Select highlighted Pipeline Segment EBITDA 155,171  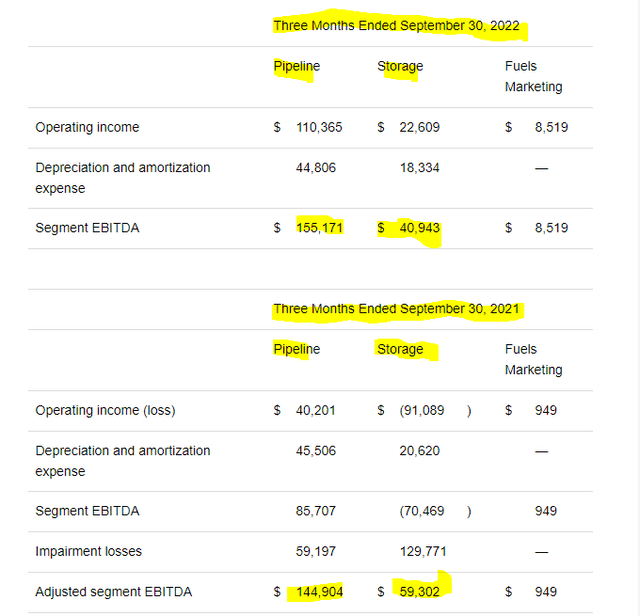[x=319, y=228]
